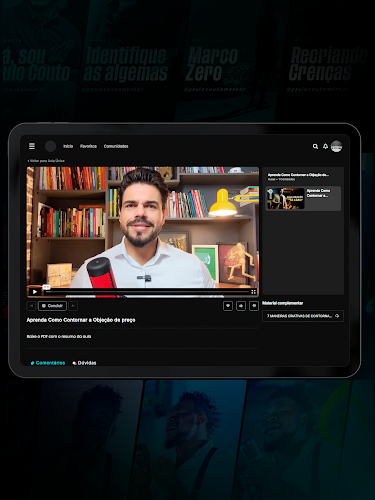Click the heart favorite icon

pos(228,306)
